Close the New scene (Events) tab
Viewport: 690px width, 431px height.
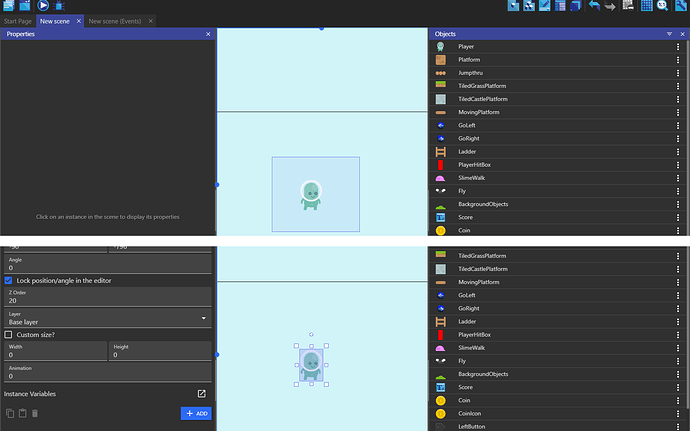[150, 21]
